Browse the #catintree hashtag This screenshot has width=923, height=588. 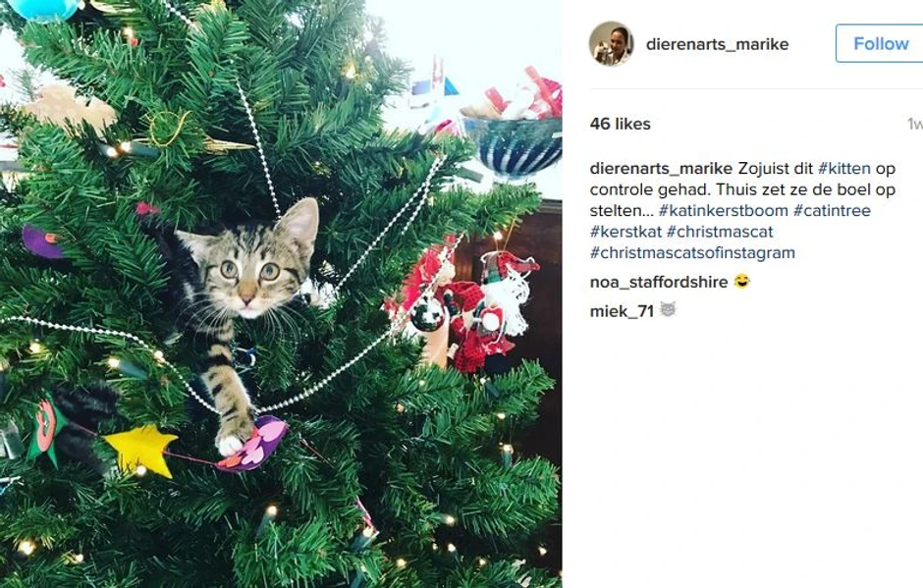(832, 211)
